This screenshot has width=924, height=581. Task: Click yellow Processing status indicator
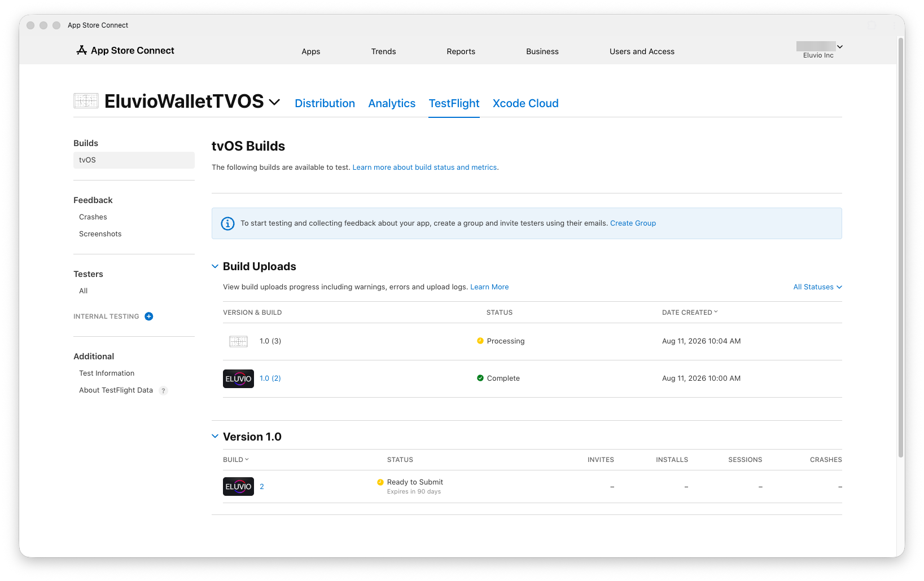coord(480,341)
